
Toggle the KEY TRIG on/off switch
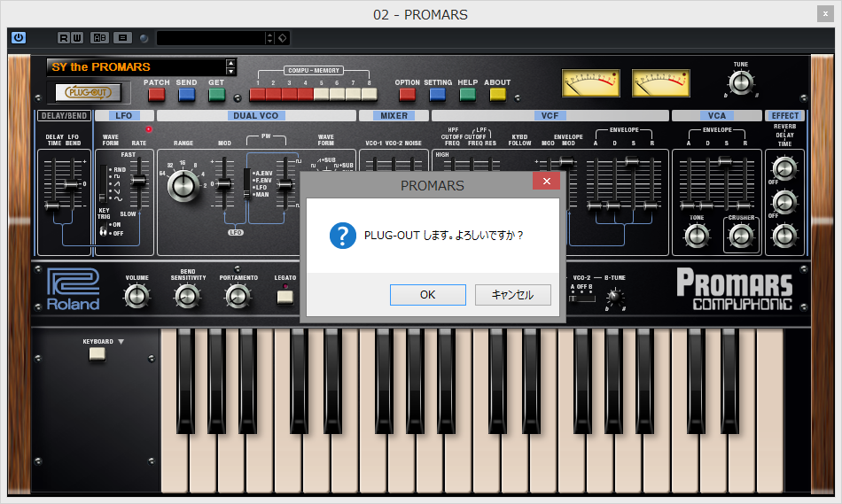click(103, 231)
